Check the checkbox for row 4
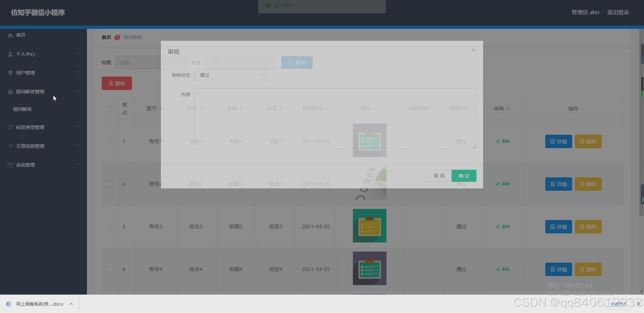 coord(110,269)
